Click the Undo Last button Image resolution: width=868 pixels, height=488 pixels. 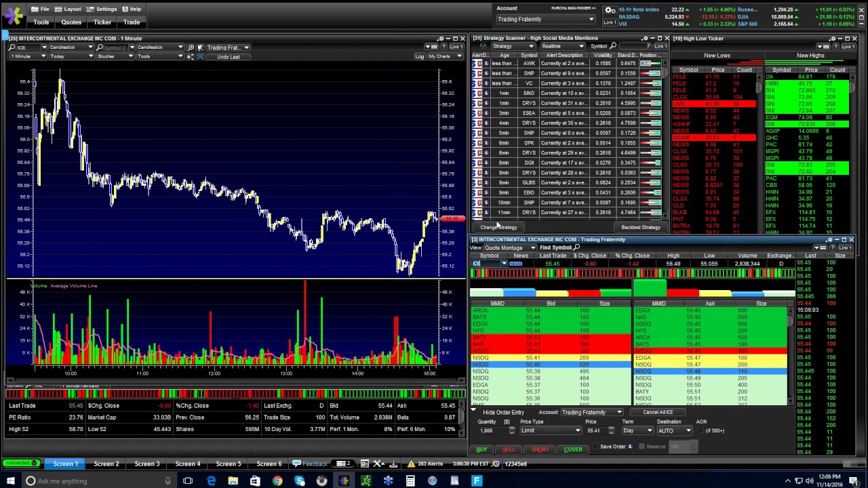(x=229, y=57)
